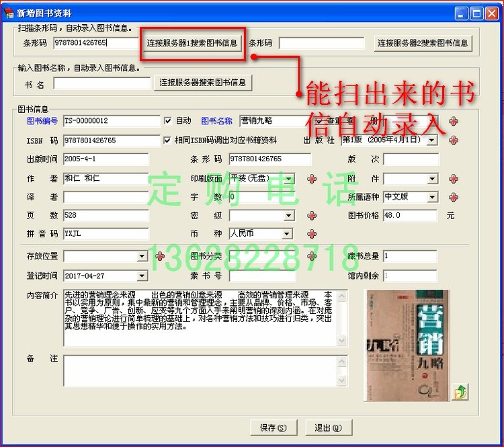Viewport: 504px width, 447px height.
Task: Open the 所属语种 dropdown showing 中文版
Action: point(433,197)
